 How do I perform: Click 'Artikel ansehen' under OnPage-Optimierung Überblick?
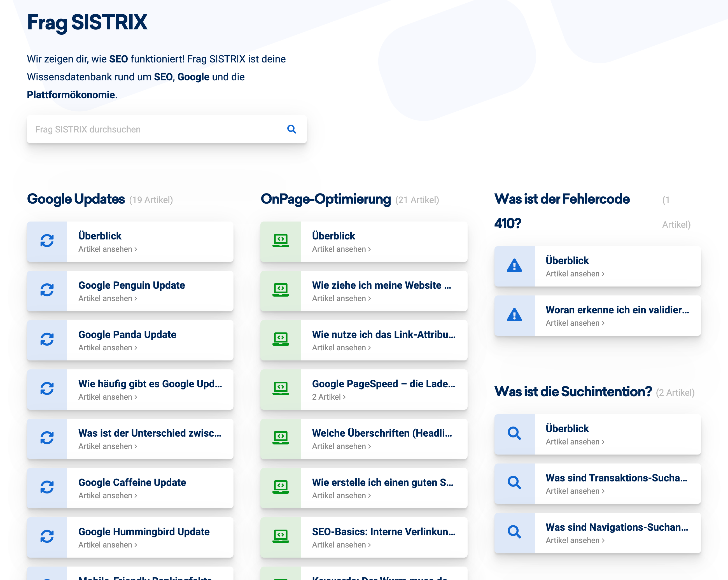pos(341,249)
